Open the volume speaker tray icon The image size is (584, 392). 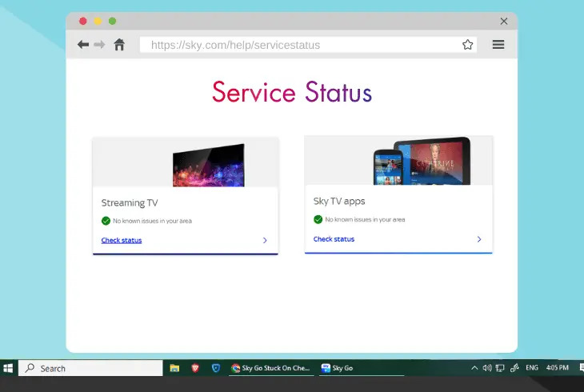[486, 368]
